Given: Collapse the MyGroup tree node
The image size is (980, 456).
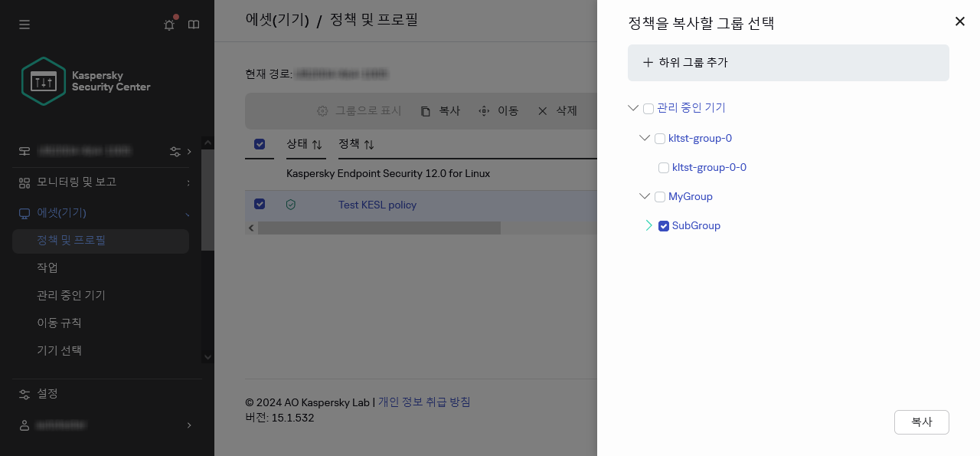Looking at the screenshot, I should click(x=645, y=196).
